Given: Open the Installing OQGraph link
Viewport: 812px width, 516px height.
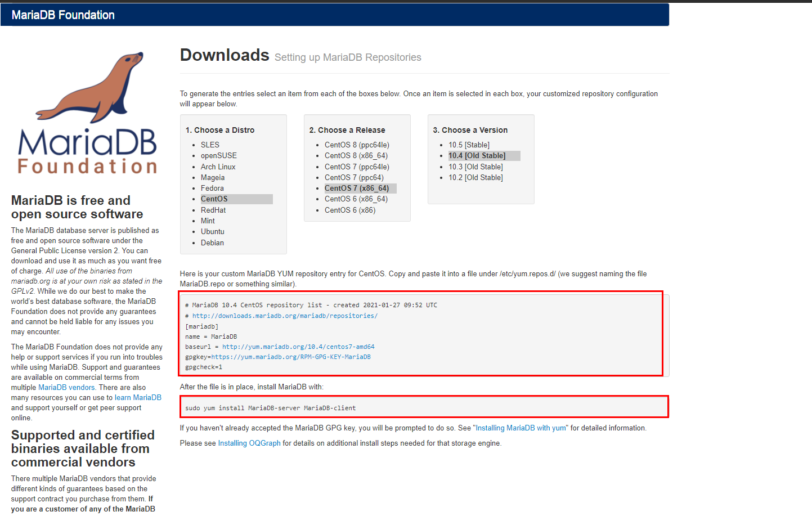Looking at the screenshot, I should pyautogui.click(x=249, y=443).
